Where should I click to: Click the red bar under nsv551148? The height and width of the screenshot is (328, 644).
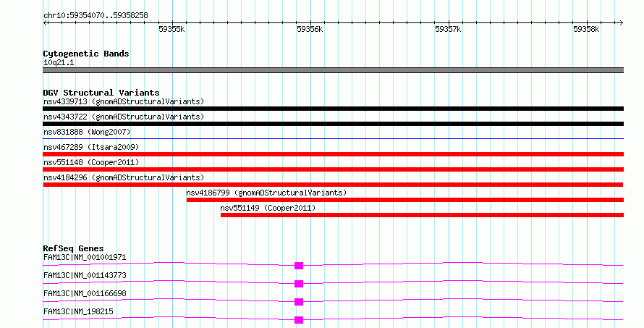333,169
